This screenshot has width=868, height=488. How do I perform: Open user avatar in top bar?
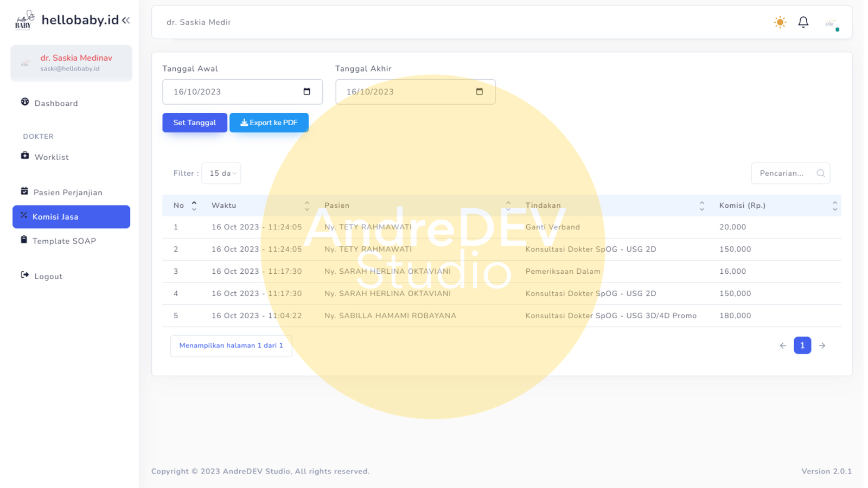tap(831, 23)
